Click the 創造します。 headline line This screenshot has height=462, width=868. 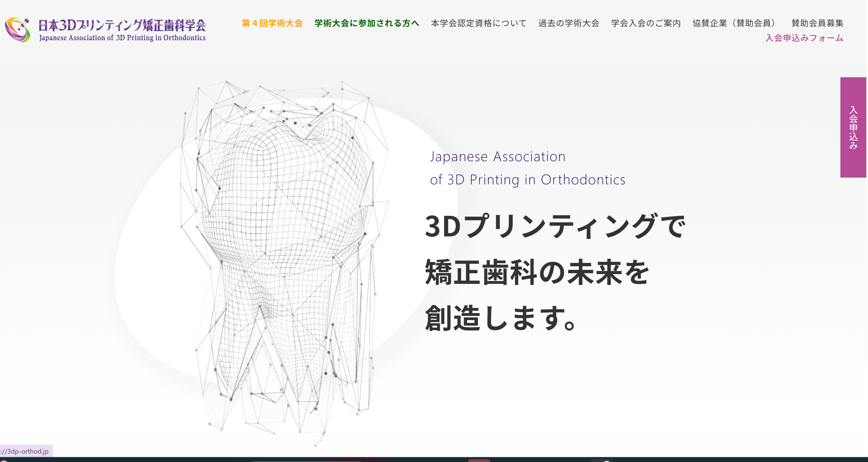tap(501, 318)
